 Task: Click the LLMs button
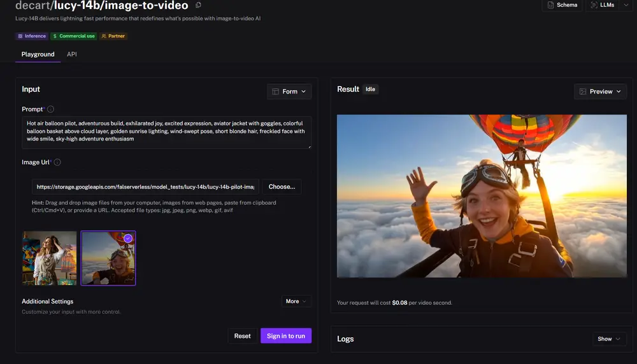point(602,5)
